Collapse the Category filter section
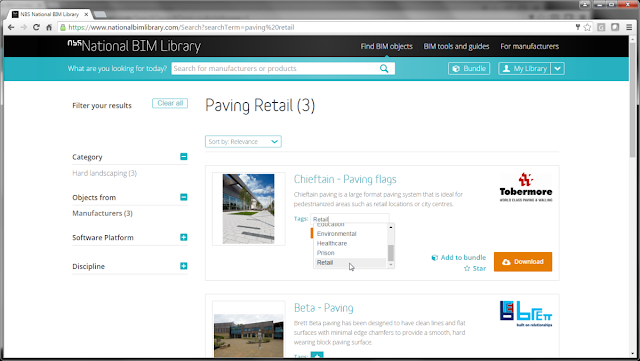 pyautogui.click(x=184, y=157)
